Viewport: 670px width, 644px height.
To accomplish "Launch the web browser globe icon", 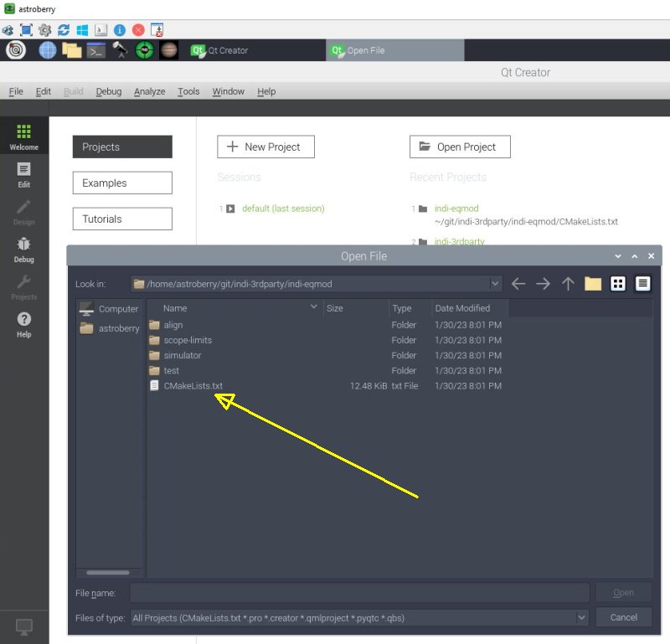I will (x=48, y=50).
